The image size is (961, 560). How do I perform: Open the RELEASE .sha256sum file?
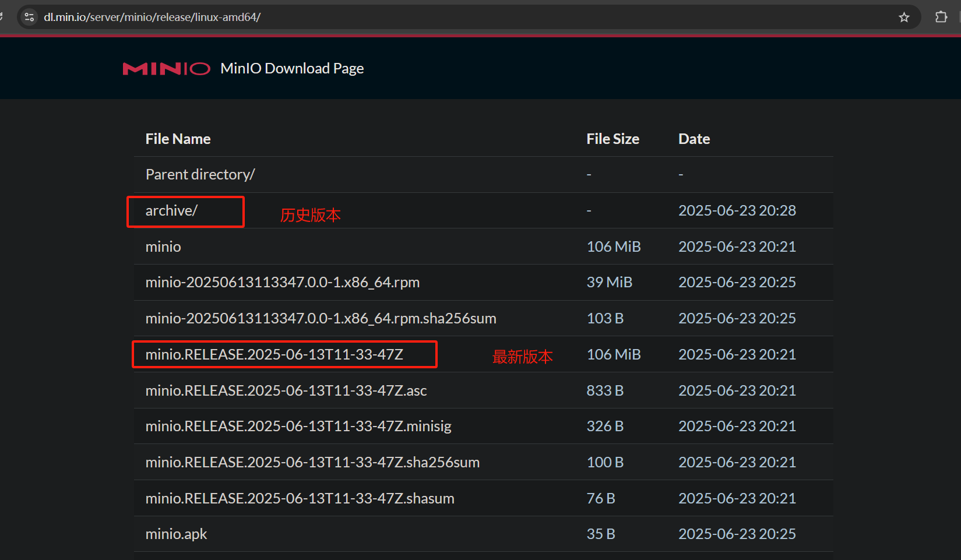[x=312, y=462]
